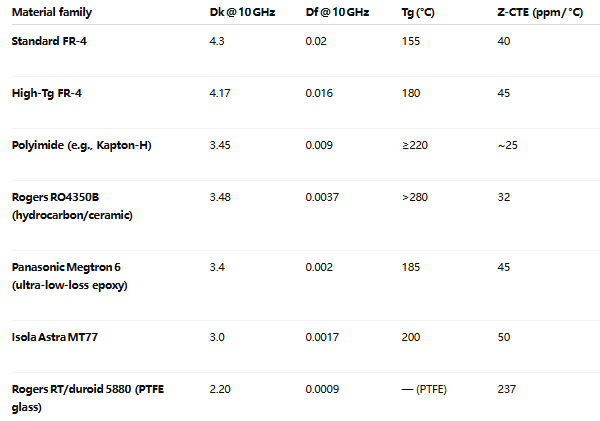The width and height of the screenshot is (600, 421).
Task: Select the >280 Tg value for RO4350B
Action: 415,198
